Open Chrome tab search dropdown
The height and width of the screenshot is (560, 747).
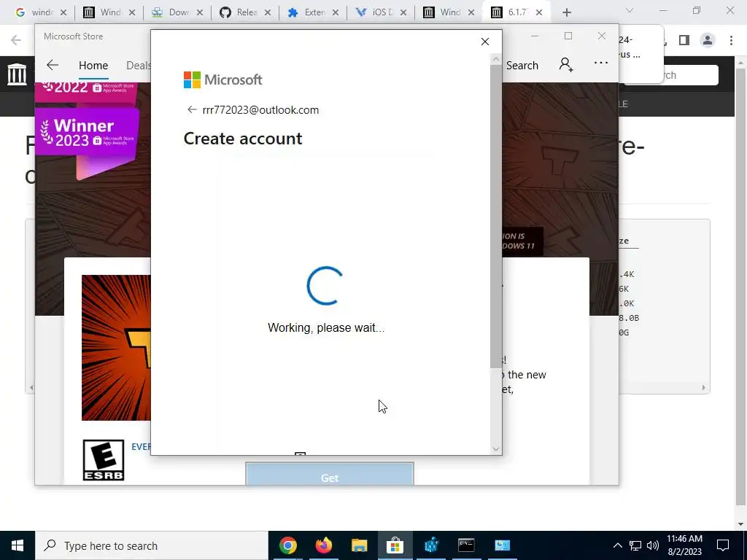tap(630, 10)
